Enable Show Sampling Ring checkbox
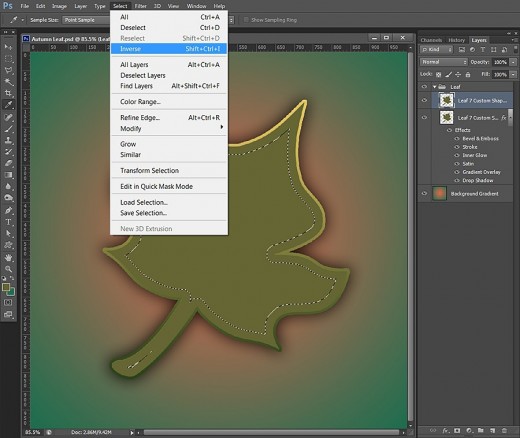520x438 pixels. 246,20
